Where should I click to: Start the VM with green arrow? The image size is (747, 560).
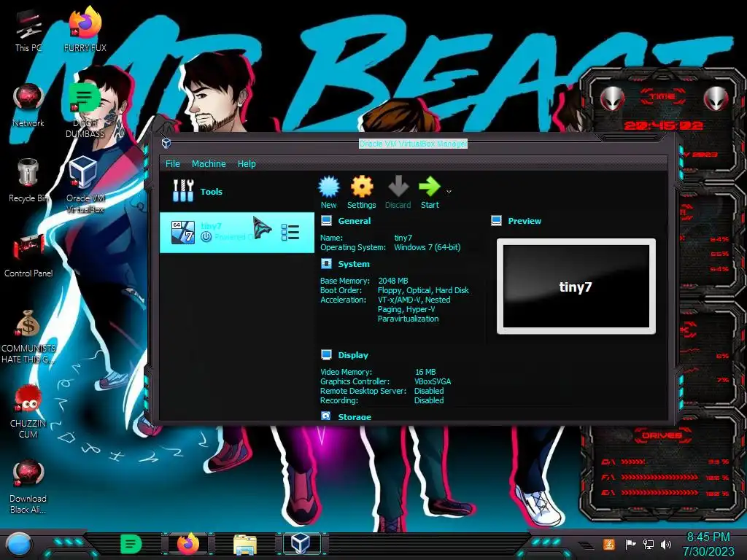[430, 187]
